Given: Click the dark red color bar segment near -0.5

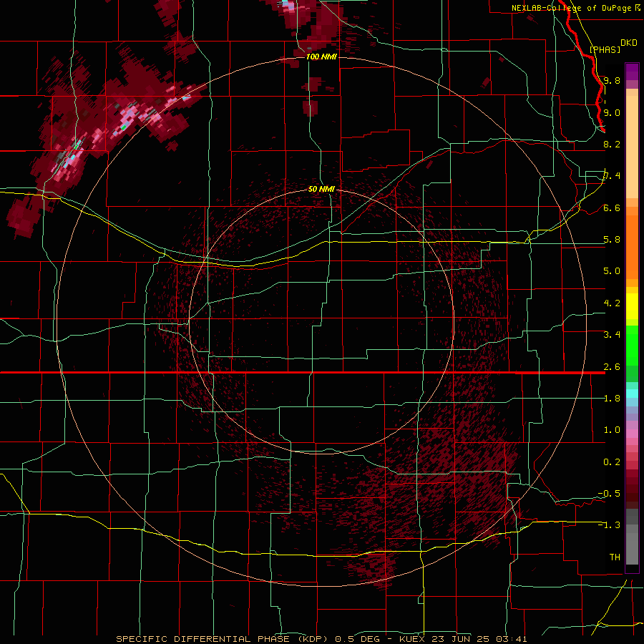Looking at the screenshot, I should [632, 493].
